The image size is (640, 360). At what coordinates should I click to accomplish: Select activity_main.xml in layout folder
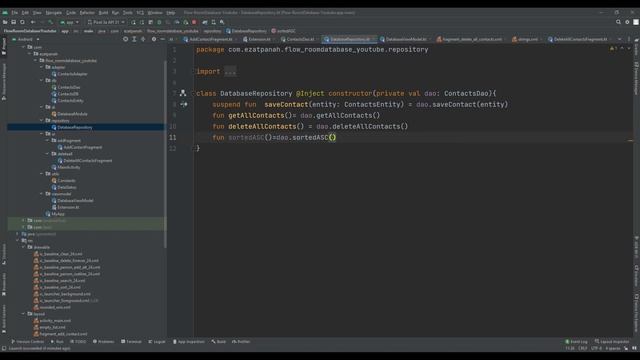point(52,321)
